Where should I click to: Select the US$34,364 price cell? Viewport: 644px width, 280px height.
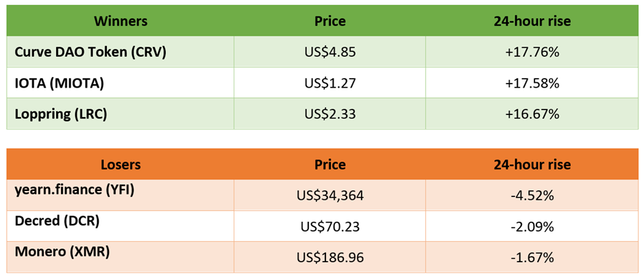pos(330,195)
